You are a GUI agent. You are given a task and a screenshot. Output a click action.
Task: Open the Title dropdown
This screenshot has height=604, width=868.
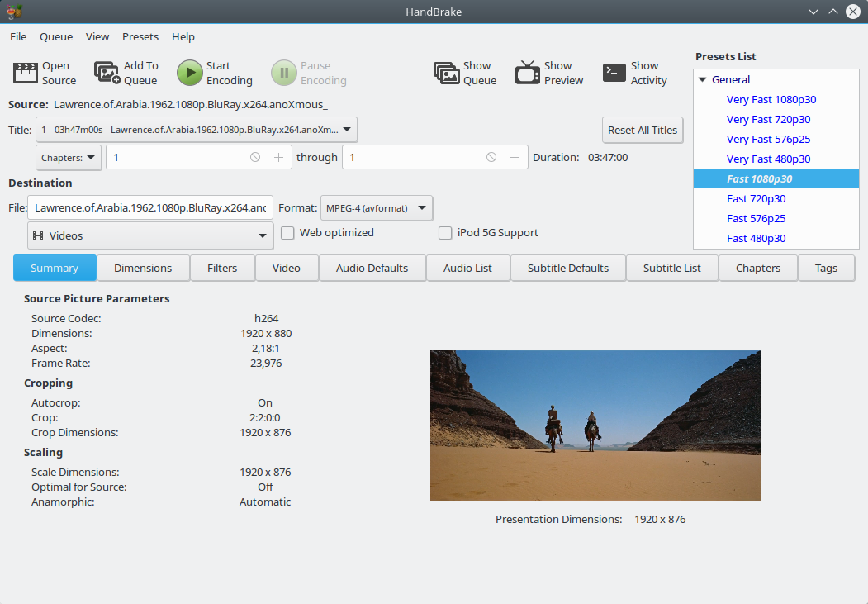[x=197, y=130]
